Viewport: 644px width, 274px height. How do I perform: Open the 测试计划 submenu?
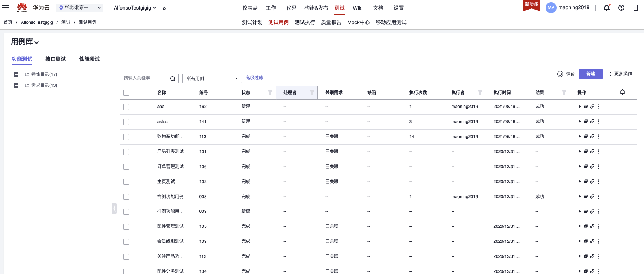coord(252,22)
